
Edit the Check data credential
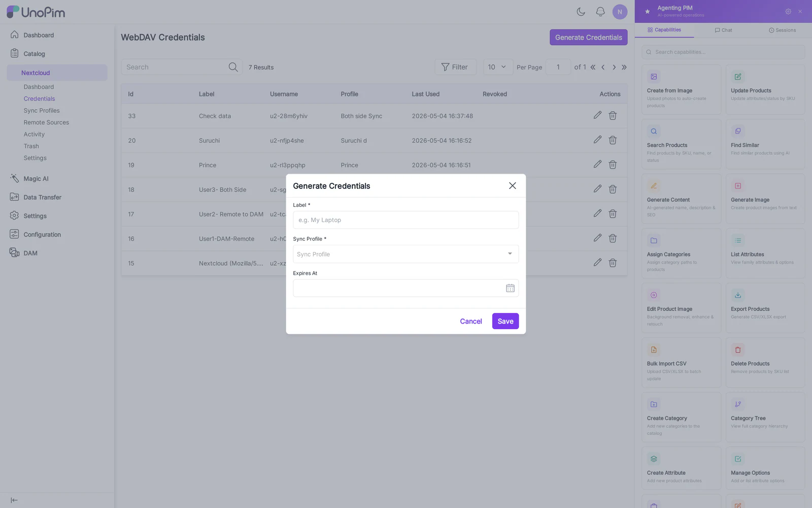[x=597, y=115]
